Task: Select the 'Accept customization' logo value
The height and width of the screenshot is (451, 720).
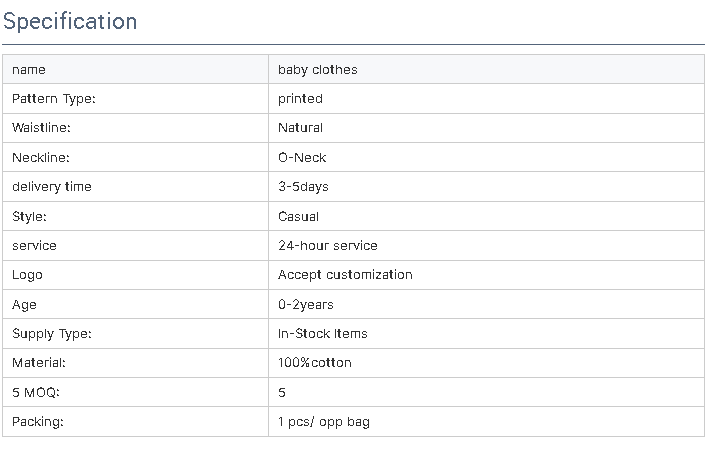Action: [345, 275]
